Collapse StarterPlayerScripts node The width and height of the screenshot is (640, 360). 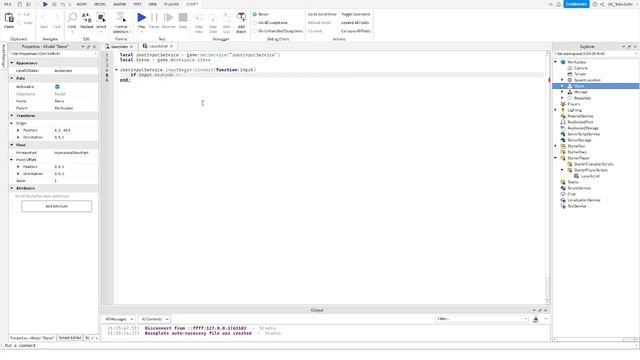tap(562, 170)
